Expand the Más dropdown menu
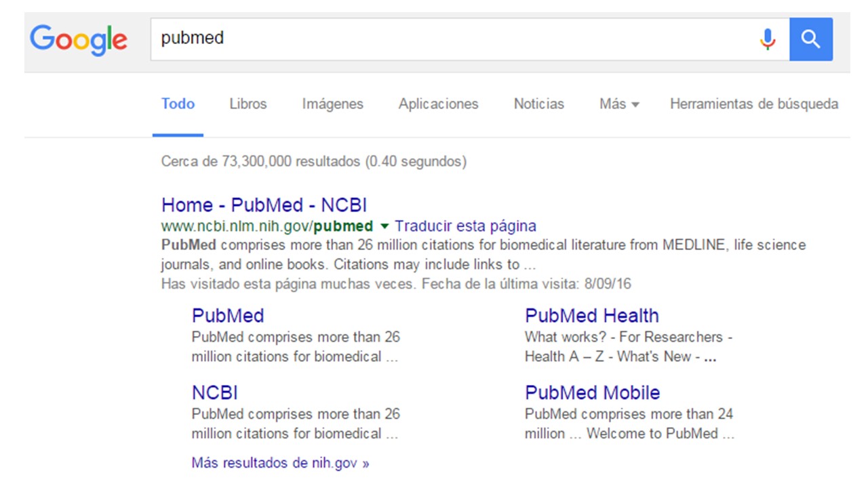 (x=619, y=104)
